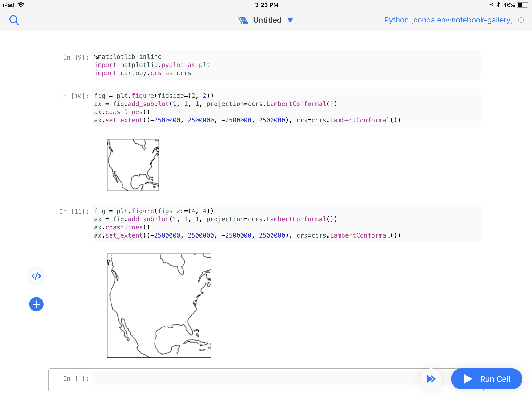
Task: Open the search icon top left
Action: point(14,20)
